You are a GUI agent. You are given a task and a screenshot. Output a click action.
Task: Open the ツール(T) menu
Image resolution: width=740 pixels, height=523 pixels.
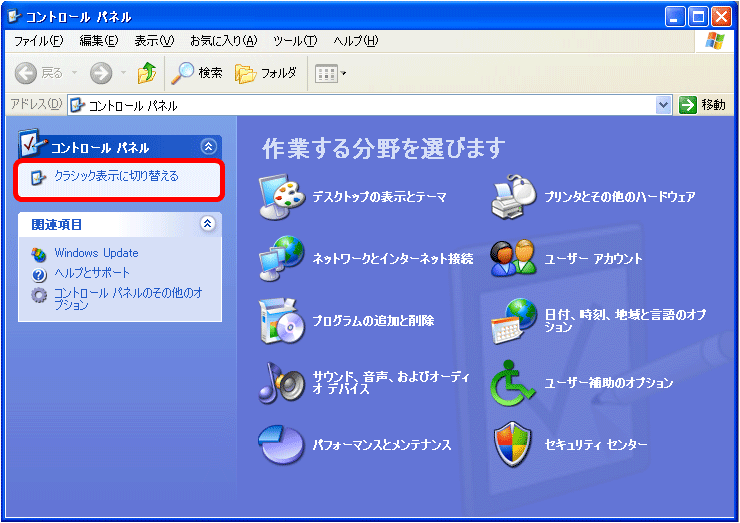pyautogui.click(x=295, y=41)
